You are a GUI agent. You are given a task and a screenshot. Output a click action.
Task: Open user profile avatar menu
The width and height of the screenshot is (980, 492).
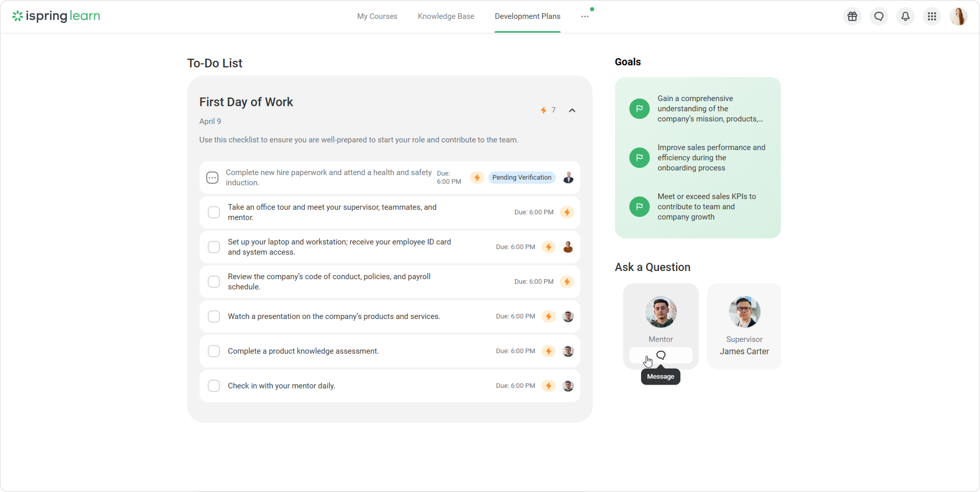(958, 16)
